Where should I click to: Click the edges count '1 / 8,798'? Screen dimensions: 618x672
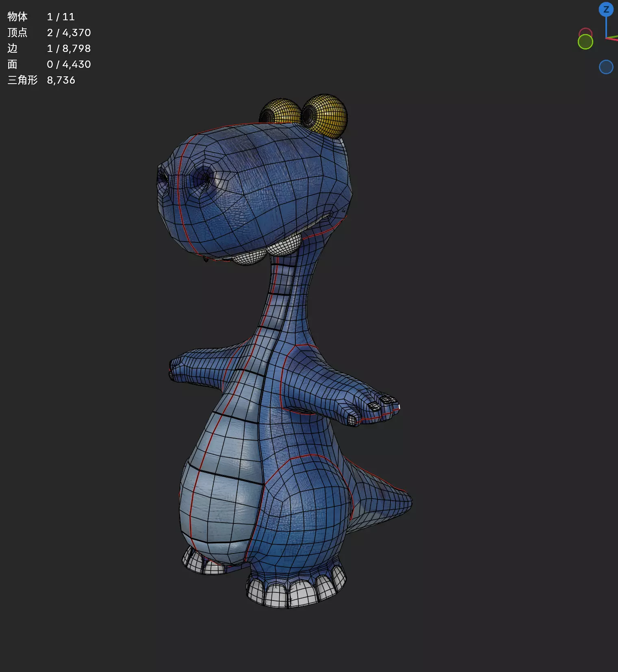tap(69, 48)
